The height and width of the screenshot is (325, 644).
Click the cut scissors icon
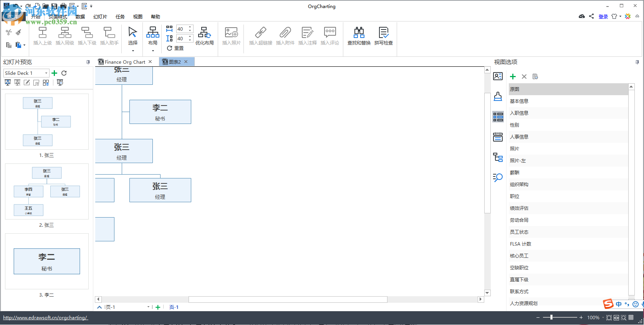tap(9, 32)
